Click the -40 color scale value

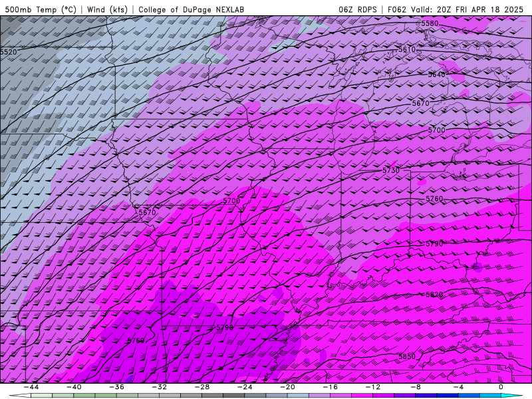click(74, 387)
